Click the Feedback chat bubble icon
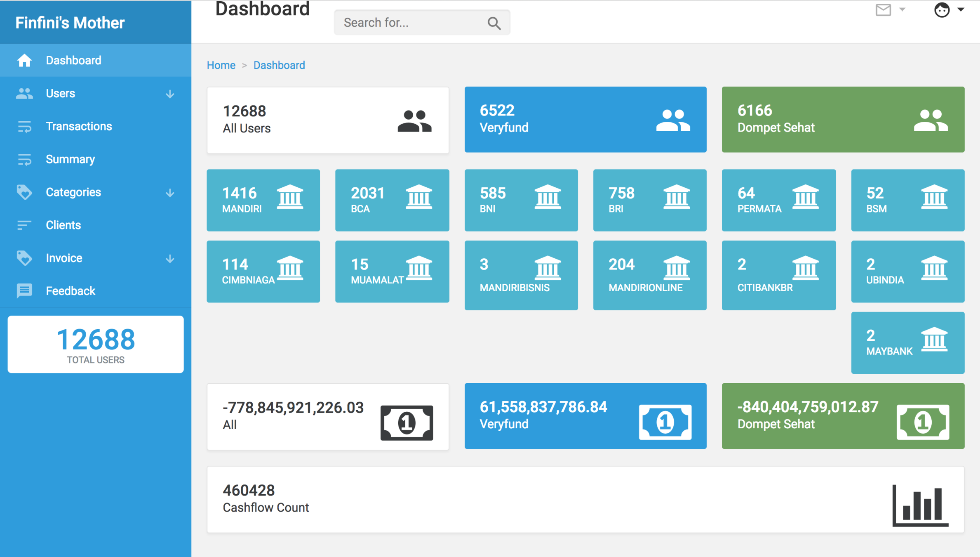Viewport: 980px width, 557px height. pos(24,291)
